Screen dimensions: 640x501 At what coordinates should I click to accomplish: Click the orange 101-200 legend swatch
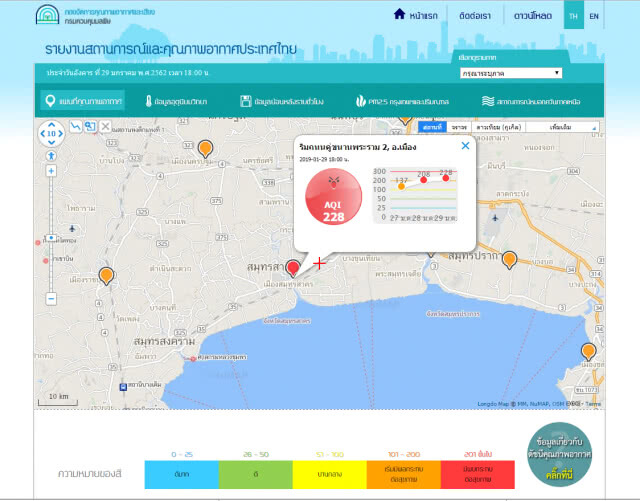(x=404, y=474)
